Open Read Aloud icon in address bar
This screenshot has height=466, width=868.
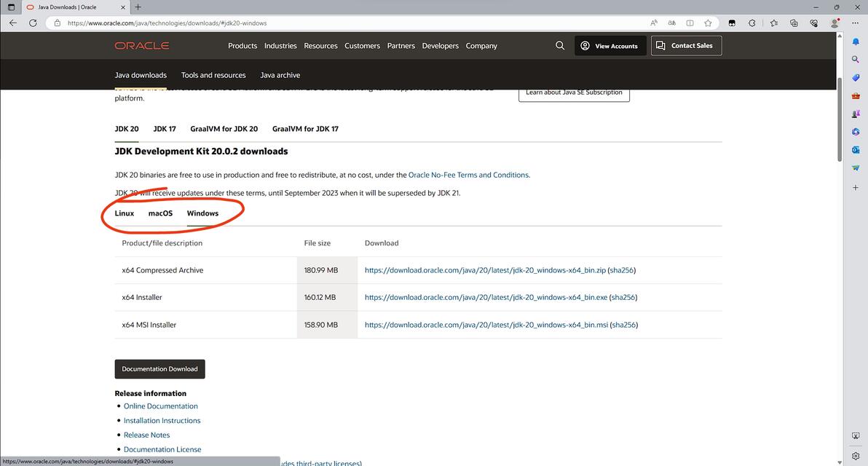click(x=654, y=23)
